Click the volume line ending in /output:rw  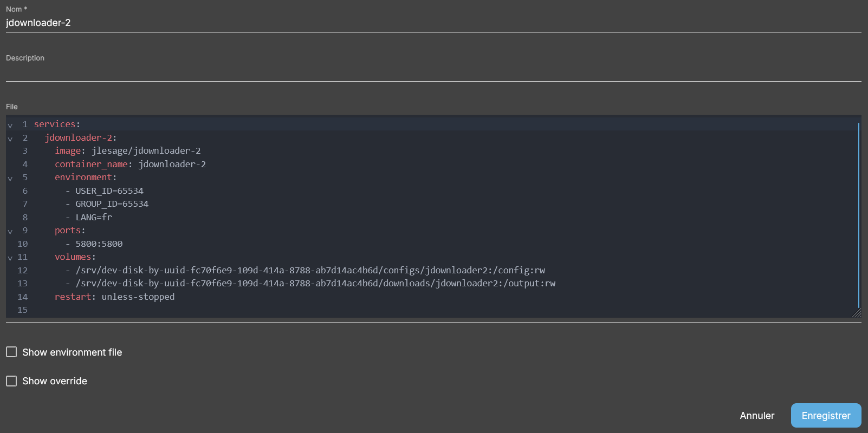(310, 284)
